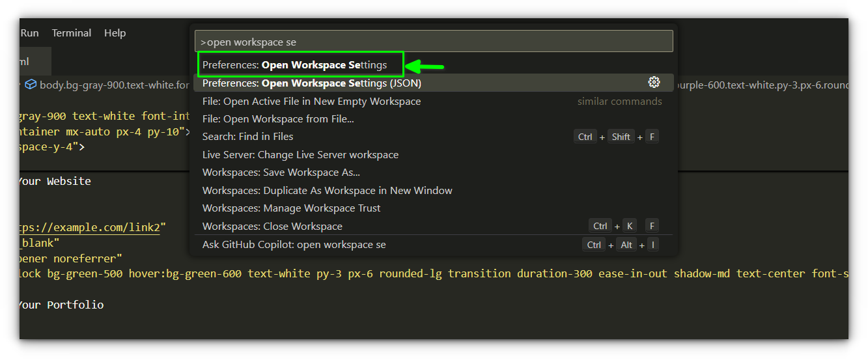868x360 pixels.
Task: Click the command palette search input
Action: point(433,42)
